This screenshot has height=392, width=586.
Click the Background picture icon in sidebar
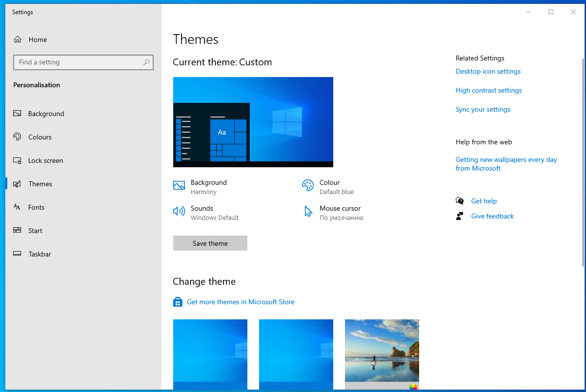pos(17,114)
